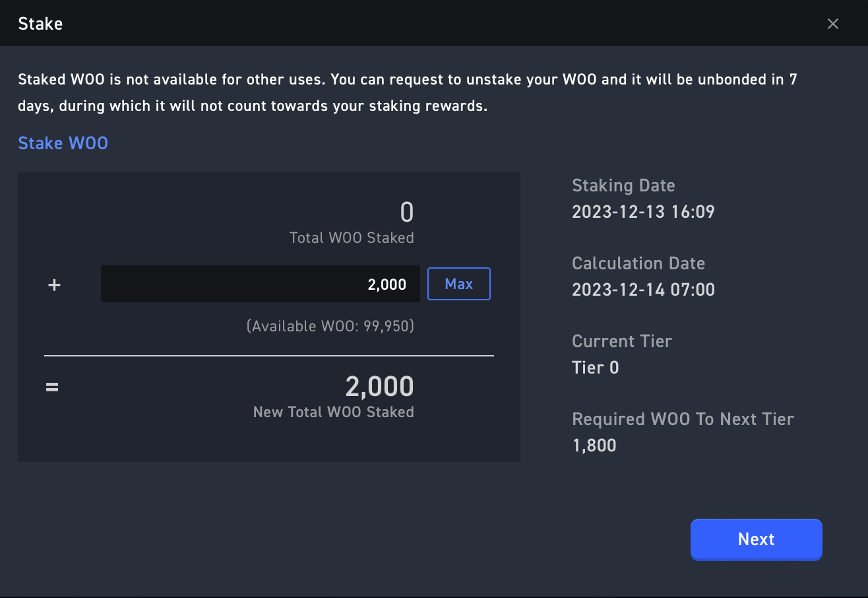Click the staking date 2023-12-13 16:09

[x=644, y=212]
